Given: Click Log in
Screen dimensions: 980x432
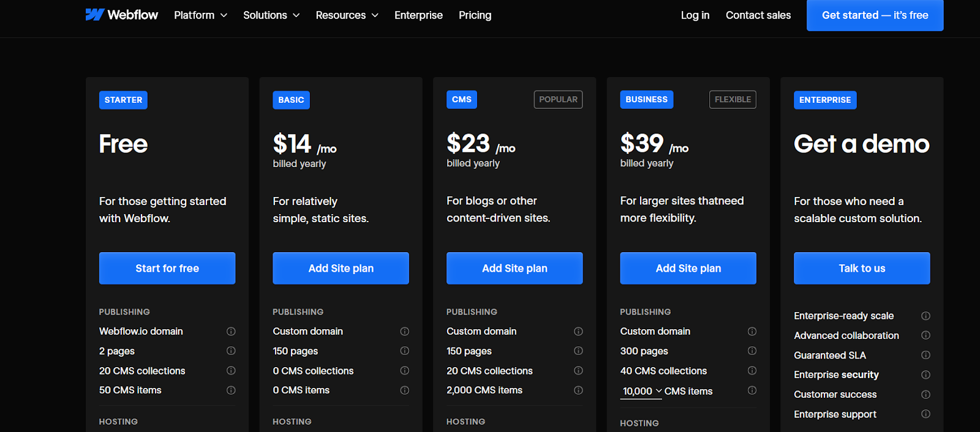Looking at the screenshot, I should tap(695, 15).
